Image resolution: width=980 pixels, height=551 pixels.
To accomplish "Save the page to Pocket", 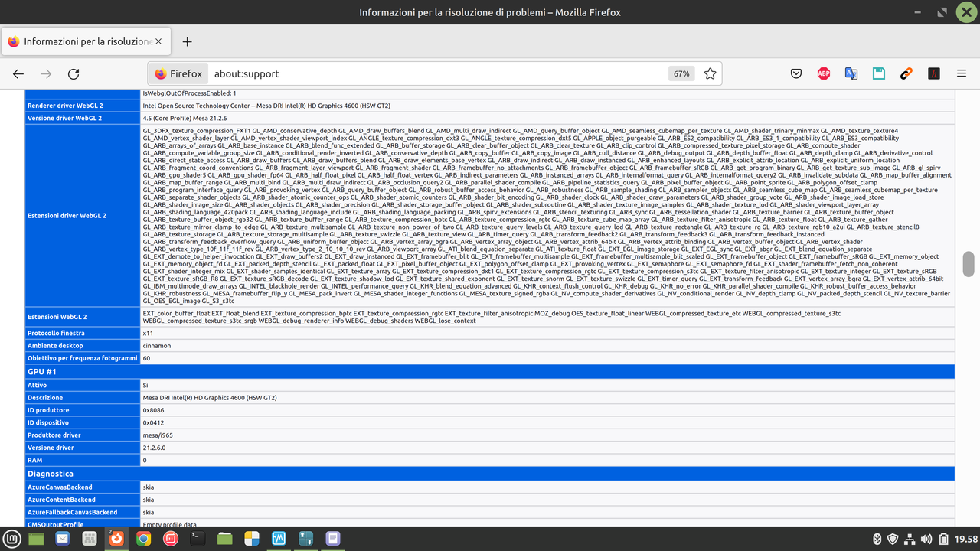I will click(795, 73).
